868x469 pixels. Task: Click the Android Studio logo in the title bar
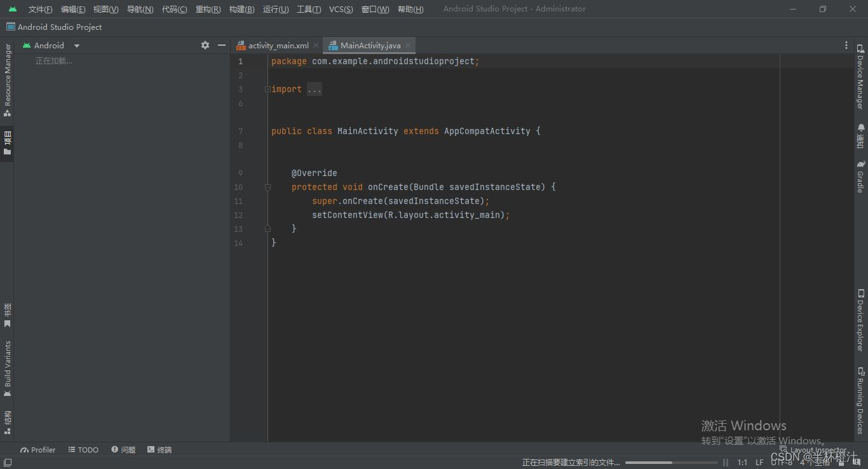13,9
